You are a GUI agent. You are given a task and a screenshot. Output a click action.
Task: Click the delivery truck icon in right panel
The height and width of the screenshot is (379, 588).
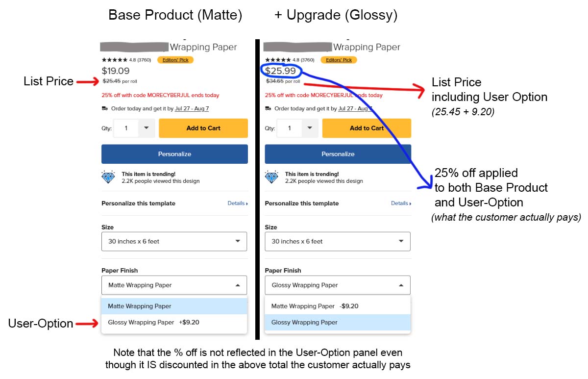coord(268,108)
